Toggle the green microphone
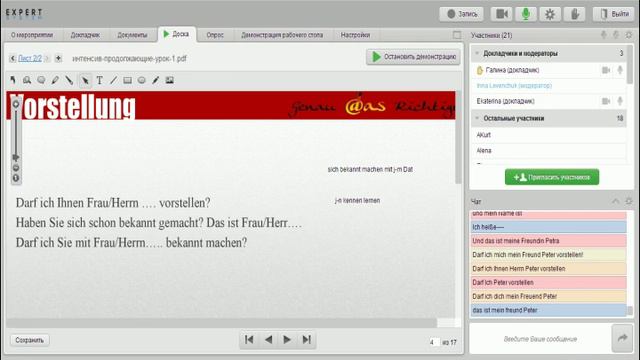The height and width of the screenshot is (360, 640). (x=526, y=14)
